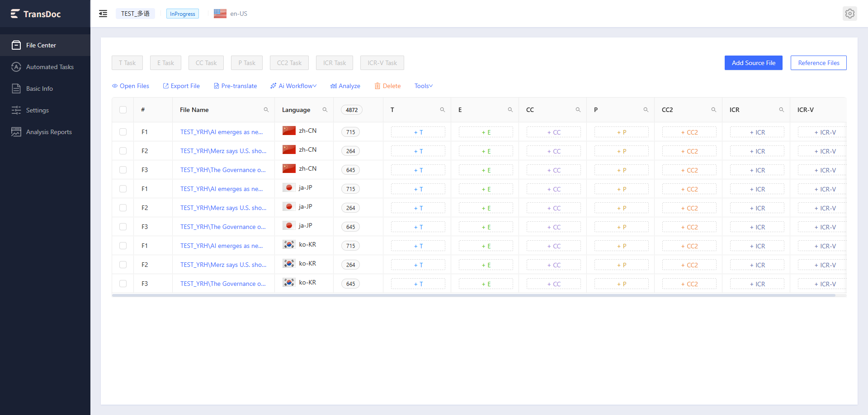Click the TransDoc logo

coord(36,14)
